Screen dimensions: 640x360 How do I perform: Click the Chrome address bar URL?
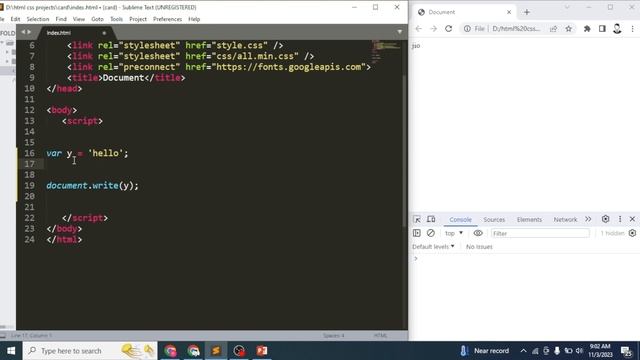click(x=516, y=29)
